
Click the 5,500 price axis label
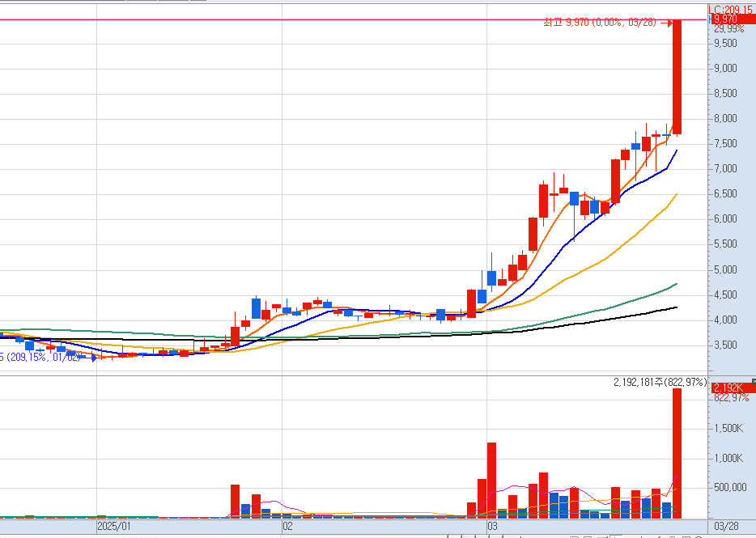pyautogui.click(x=725, y=244)
